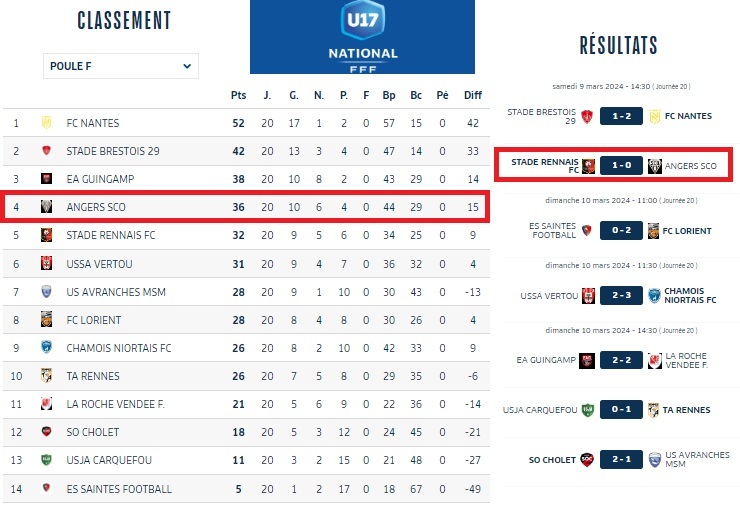The height and width of the screenshot is (506, 740).
Task: Click the FC Lorient crest in standings
Action: pos(46,320)
